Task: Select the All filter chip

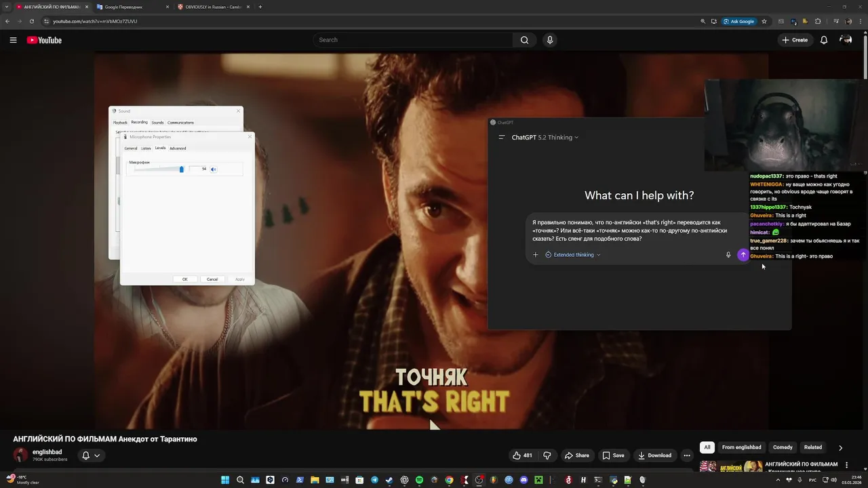Action: pyautogui.click(x=707, y=447)
